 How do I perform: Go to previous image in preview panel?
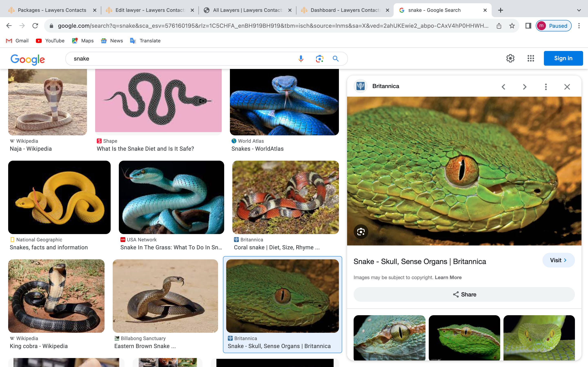(x=503, y=87)
